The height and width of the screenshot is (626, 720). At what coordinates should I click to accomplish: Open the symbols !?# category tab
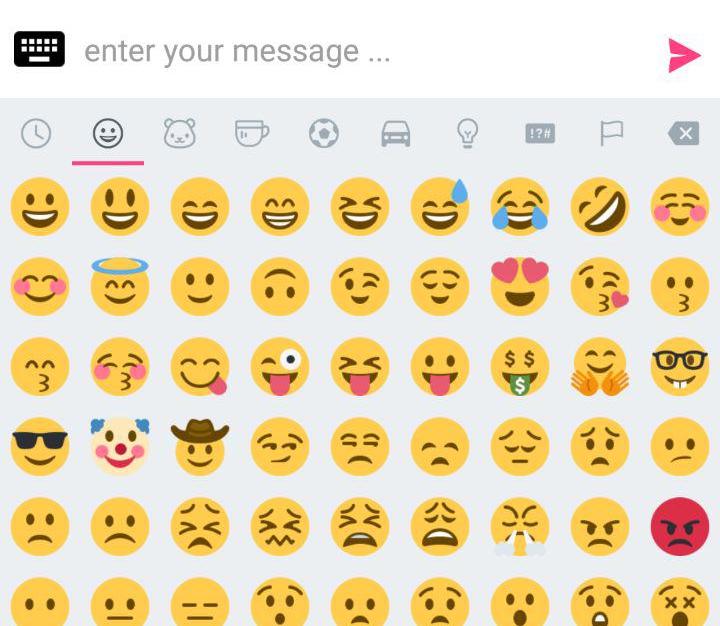click(540, 134)
